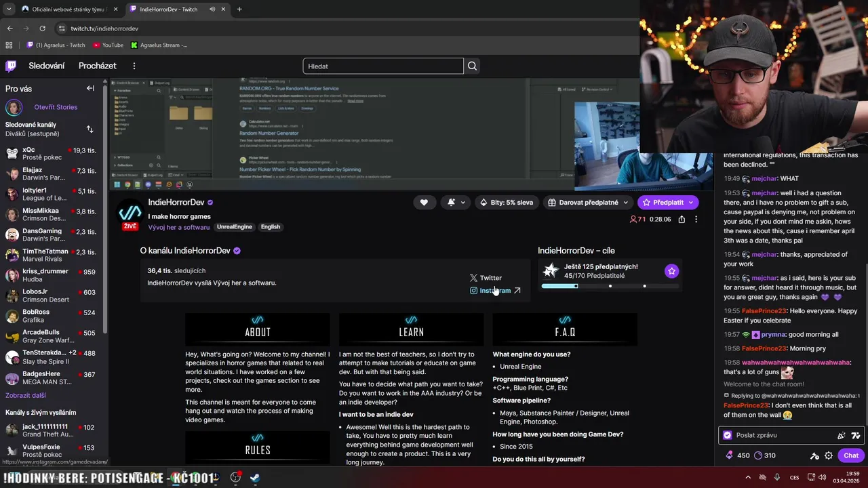Mute the IndieHorrorDev tab audio icon
This screenshot has height=488, width=868.
[212, 9]
